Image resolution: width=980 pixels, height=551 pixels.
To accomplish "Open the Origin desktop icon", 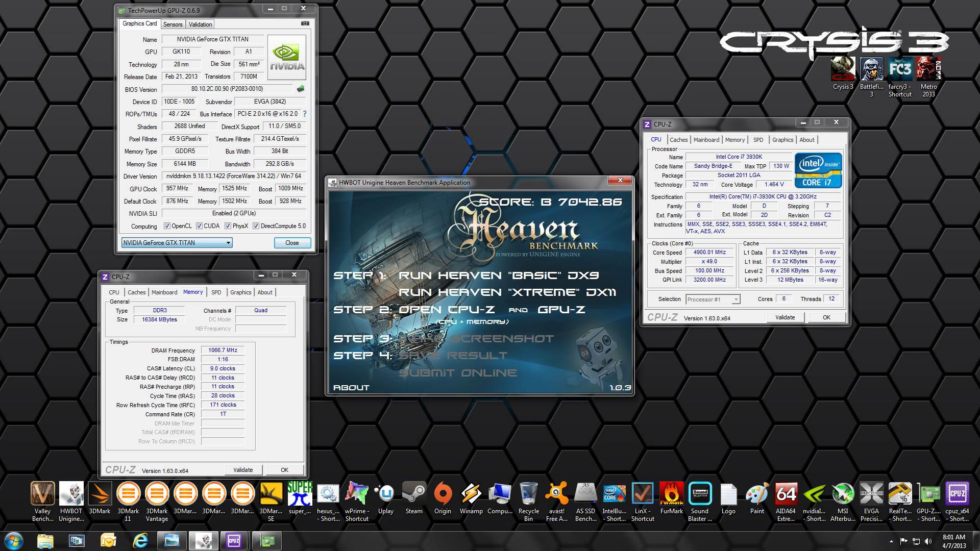I will (x=443, y=498).
